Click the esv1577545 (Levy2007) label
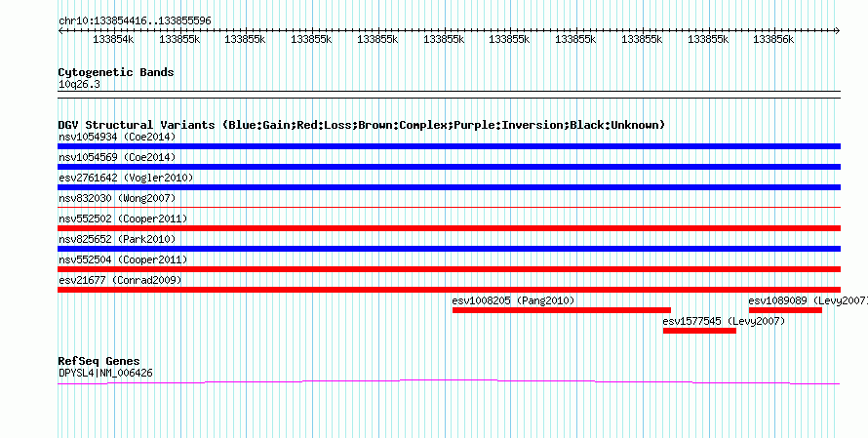This screenshot has height=438, width=868. pyautogui.click(x=724, y=321)
